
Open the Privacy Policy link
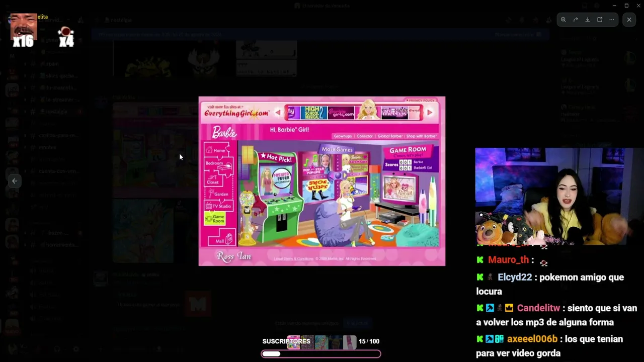coord(421,101)
